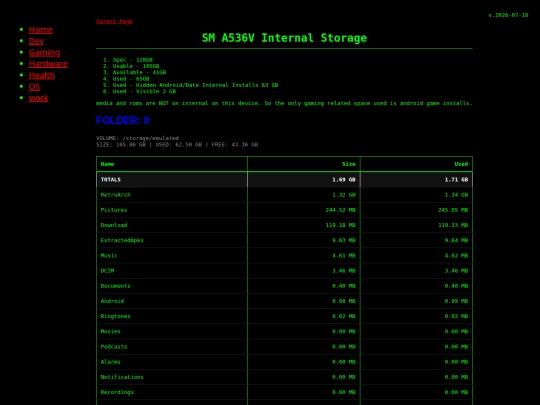Click the Name column header
The height and width of the screenshot is (405, 540).
click(x=107, y=164)
